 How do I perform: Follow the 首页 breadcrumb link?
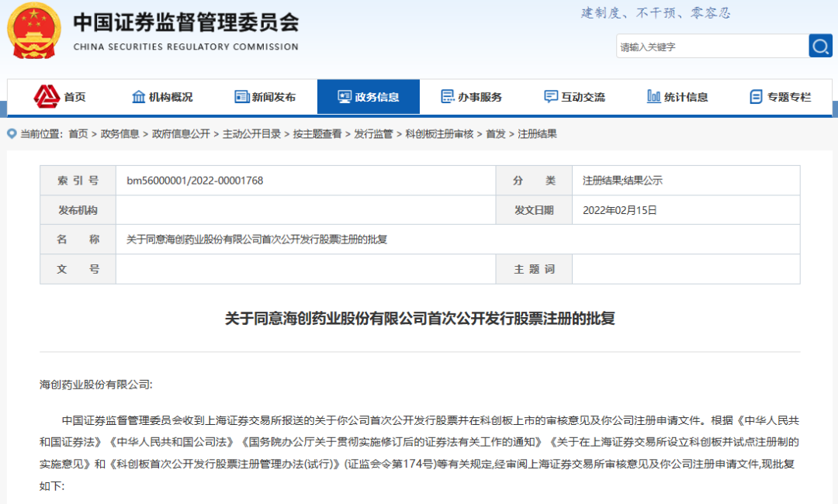(78, 134)
